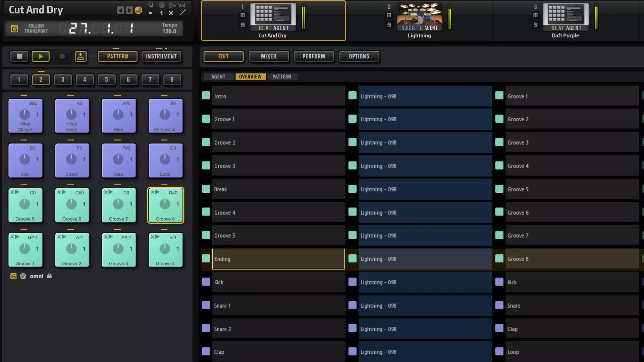Click the Jump mode trapezoid icon
This screenshot has width=644, height=362.
(80, 56)
